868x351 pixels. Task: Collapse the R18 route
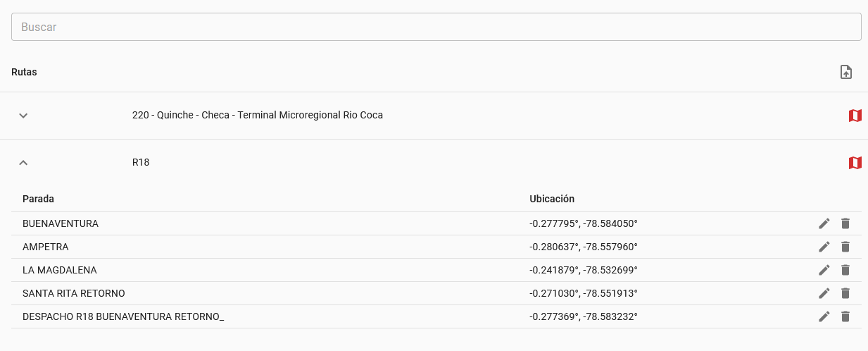pos(23,163)
